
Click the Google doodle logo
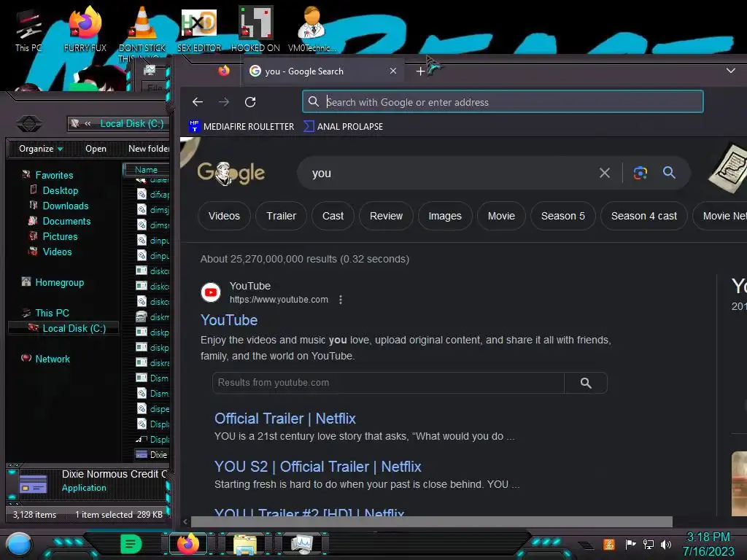pos(231,172)
